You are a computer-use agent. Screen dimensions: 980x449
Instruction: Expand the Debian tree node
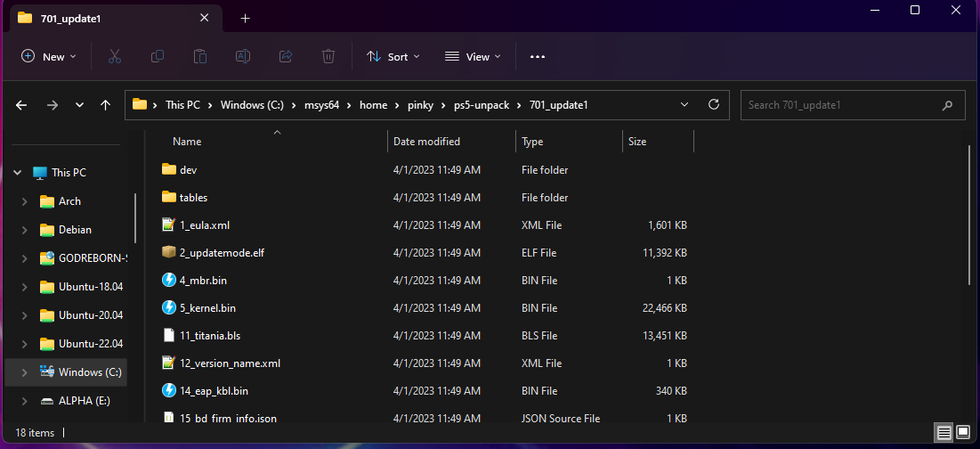(x=24, y=230)
